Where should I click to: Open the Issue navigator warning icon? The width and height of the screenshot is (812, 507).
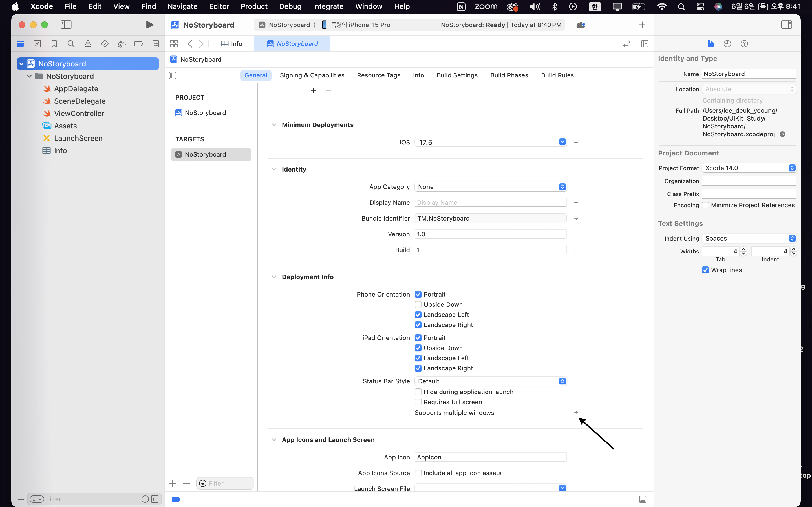coord(88,44)
